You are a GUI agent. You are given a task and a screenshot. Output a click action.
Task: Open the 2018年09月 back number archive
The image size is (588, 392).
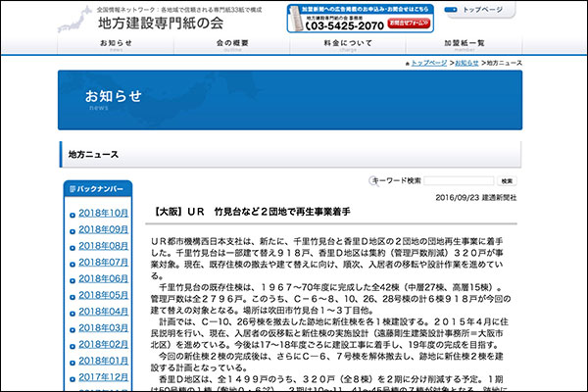tap(103, 229)
